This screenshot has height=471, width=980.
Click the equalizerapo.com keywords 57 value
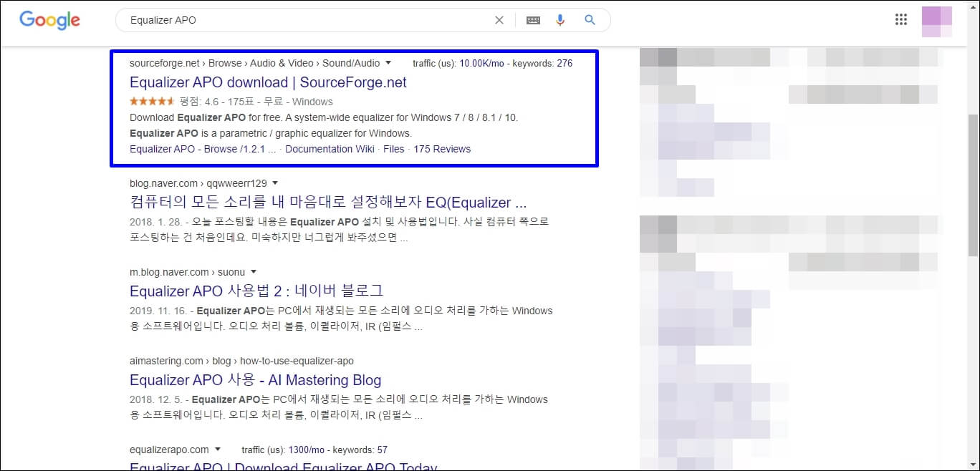(x=382, y=450)
